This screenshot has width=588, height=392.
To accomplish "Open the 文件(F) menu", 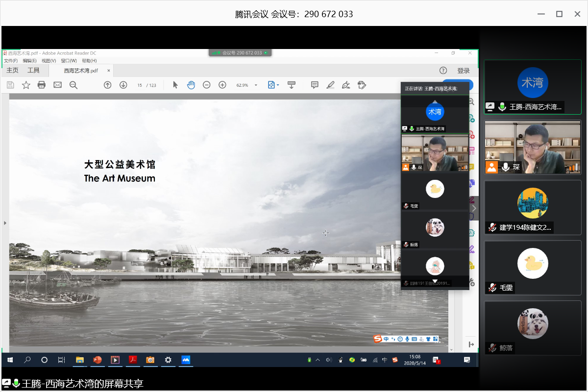I will [11, 61].
